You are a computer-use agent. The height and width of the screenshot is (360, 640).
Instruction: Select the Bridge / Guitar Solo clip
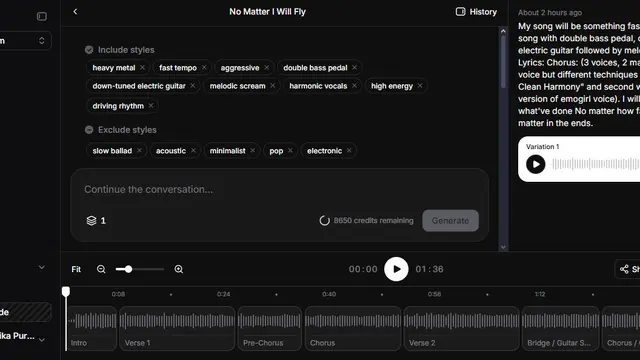pyautogui.click(x=560, y=329)
